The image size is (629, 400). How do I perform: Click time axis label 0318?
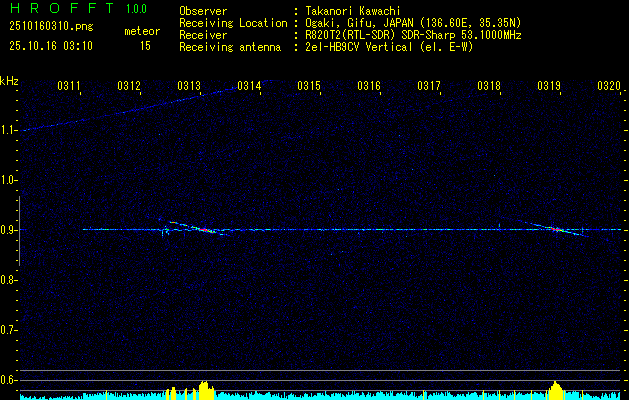click(x=489, y=85)
